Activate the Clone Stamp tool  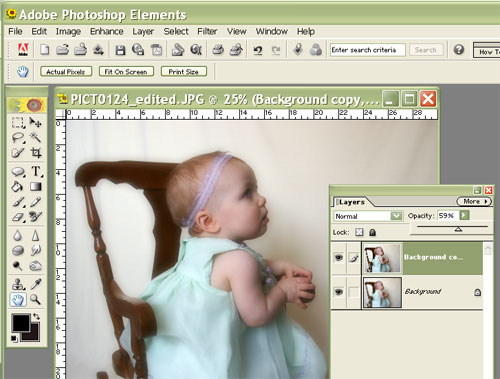[18, 284]
